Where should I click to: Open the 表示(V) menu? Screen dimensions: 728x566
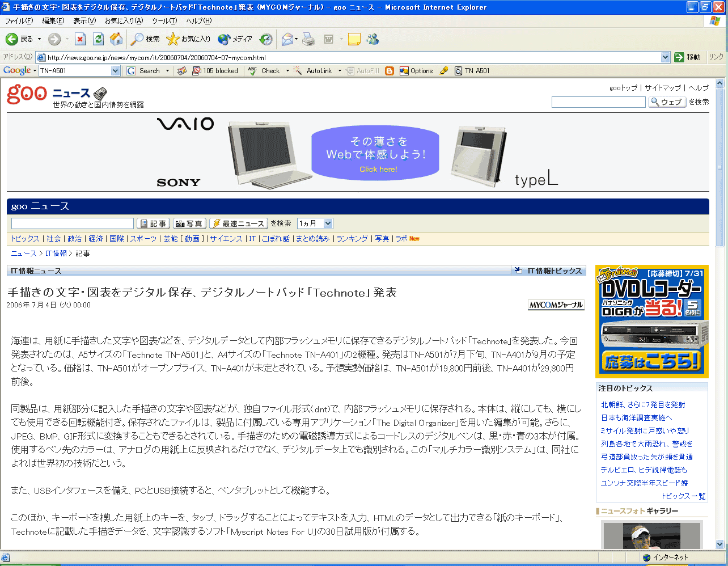[x=84, y=21]
